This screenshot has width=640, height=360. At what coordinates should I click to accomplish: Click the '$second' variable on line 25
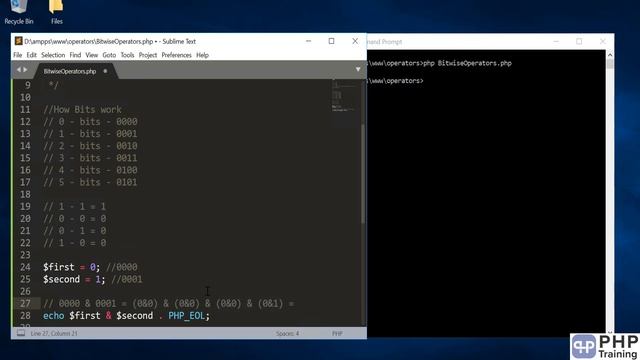(62, 280)
